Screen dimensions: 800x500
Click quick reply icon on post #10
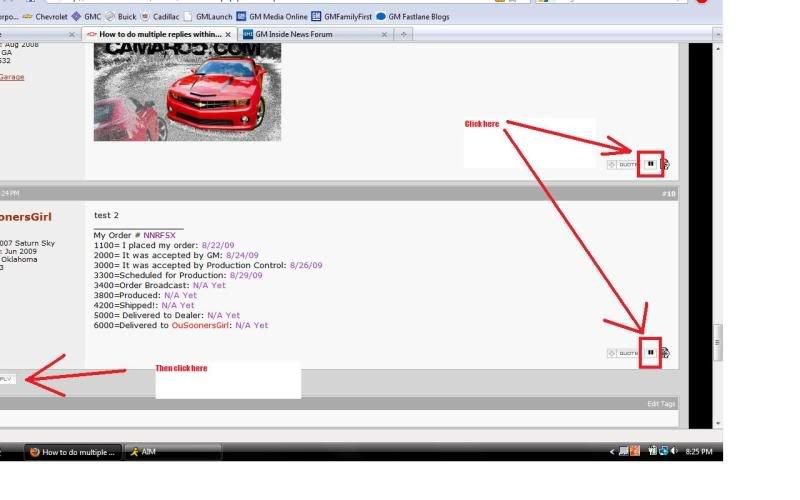click(x=666, y=353)
